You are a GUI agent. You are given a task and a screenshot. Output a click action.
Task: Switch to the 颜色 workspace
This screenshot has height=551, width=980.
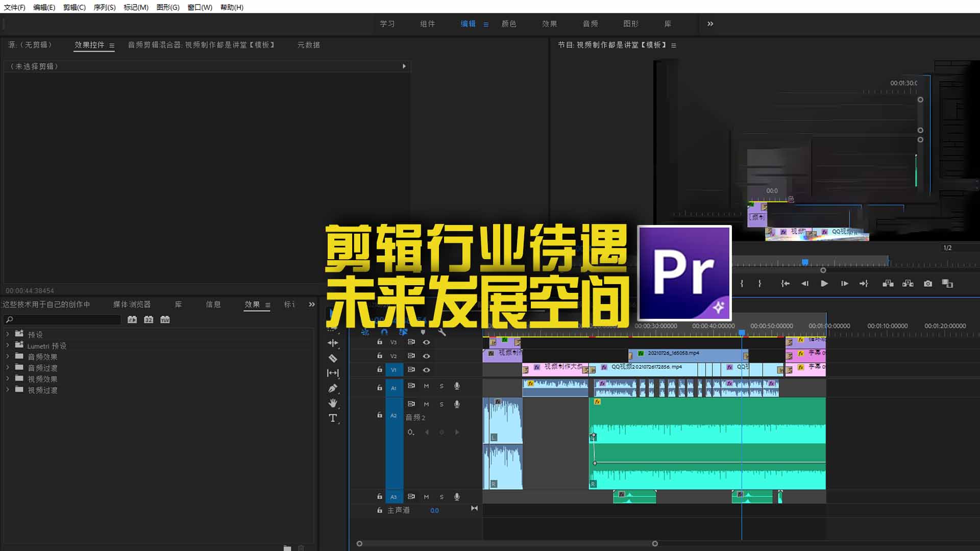click(x=509, y=24)
